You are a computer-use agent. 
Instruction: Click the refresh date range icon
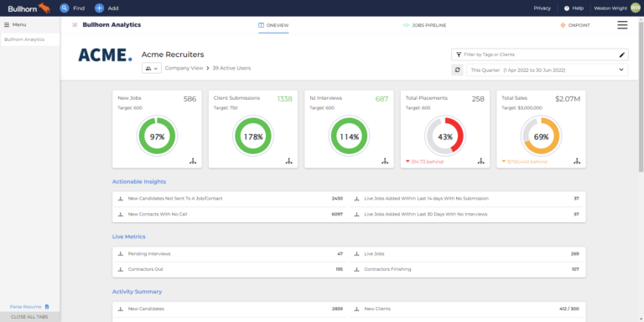pos(457,70)
